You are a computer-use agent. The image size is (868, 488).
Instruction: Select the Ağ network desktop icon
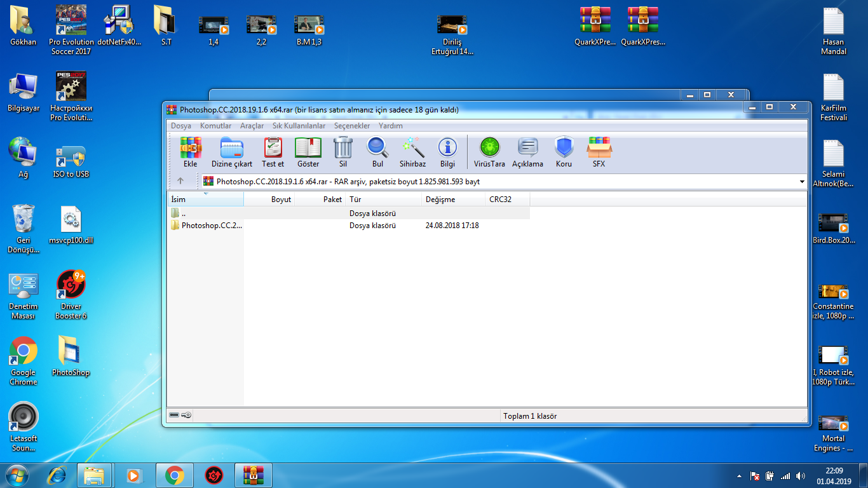[24, 159]
